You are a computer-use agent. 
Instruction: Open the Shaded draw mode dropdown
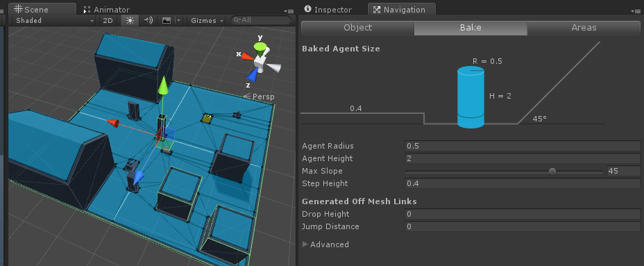(x=54, y=21)
